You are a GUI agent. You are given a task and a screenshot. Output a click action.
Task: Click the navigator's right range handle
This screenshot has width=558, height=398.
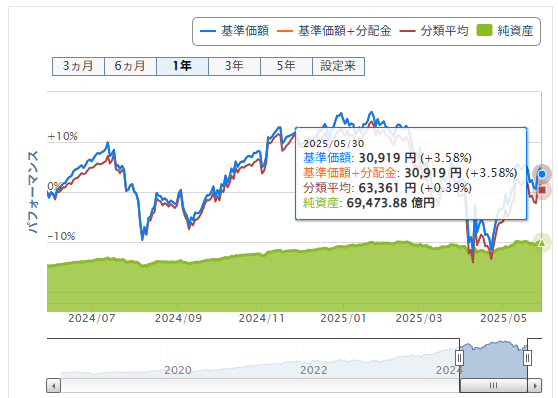527,357
